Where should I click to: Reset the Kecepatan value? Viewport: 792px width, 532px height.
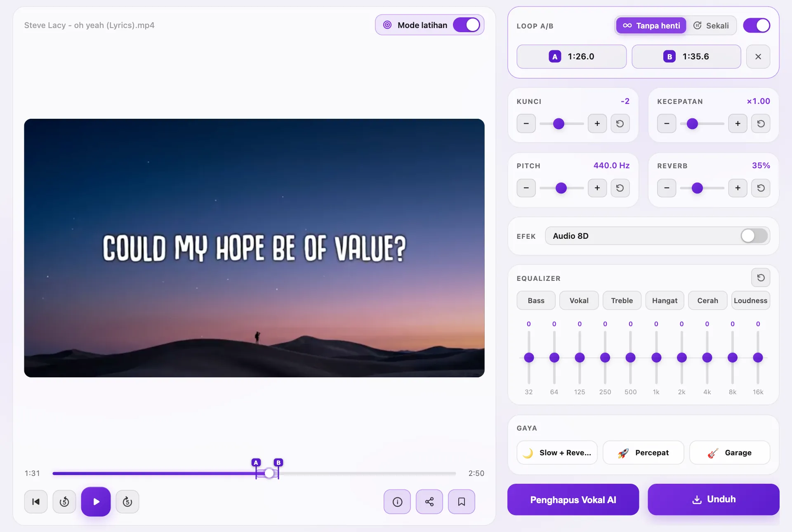pyautogui.click(x=761, y=123)
